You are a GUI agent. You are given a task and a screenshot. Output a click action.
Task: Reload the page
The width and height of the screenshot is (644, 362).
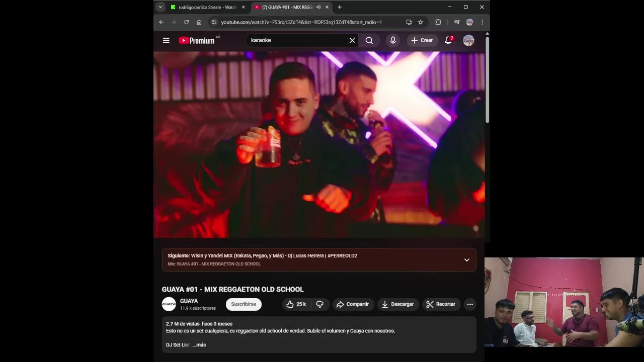click(186, 22)
